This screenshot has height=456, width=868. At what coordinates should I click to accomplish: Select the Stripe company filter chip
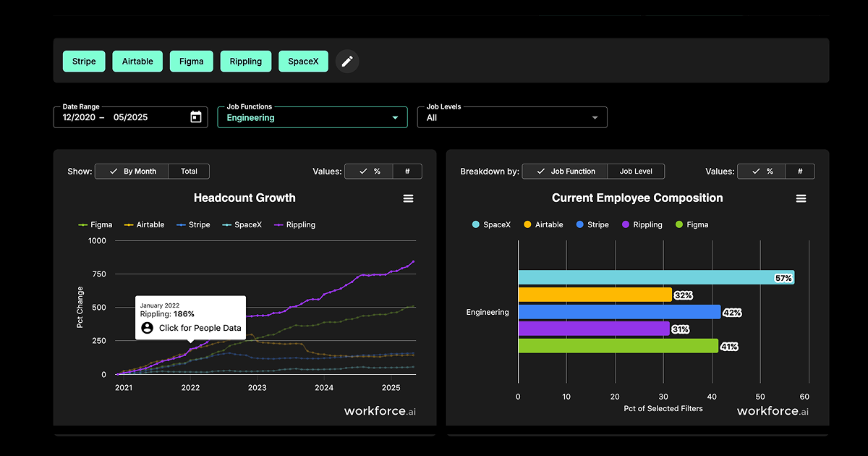[x=84, y=61]
